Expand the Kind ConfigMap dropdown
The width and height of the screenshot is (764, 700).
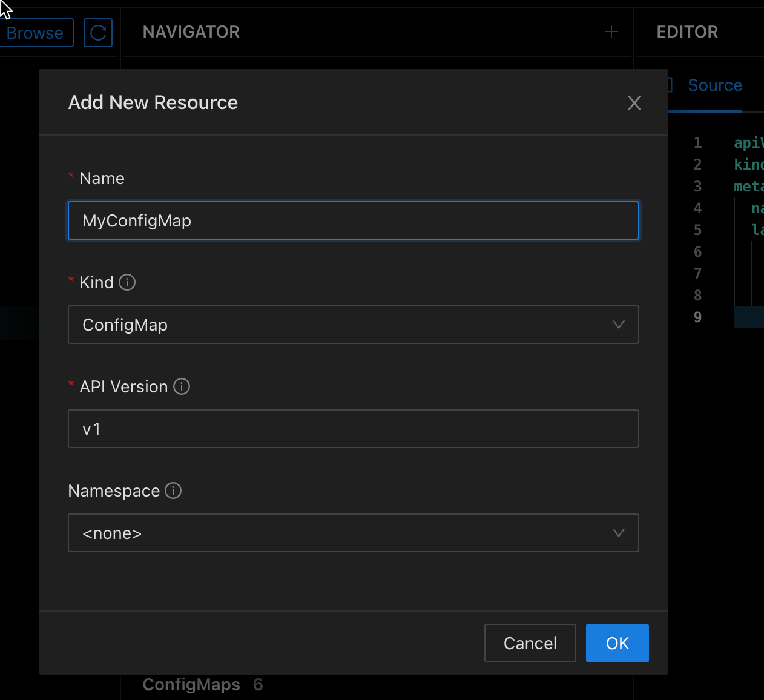tap(354, 325)
